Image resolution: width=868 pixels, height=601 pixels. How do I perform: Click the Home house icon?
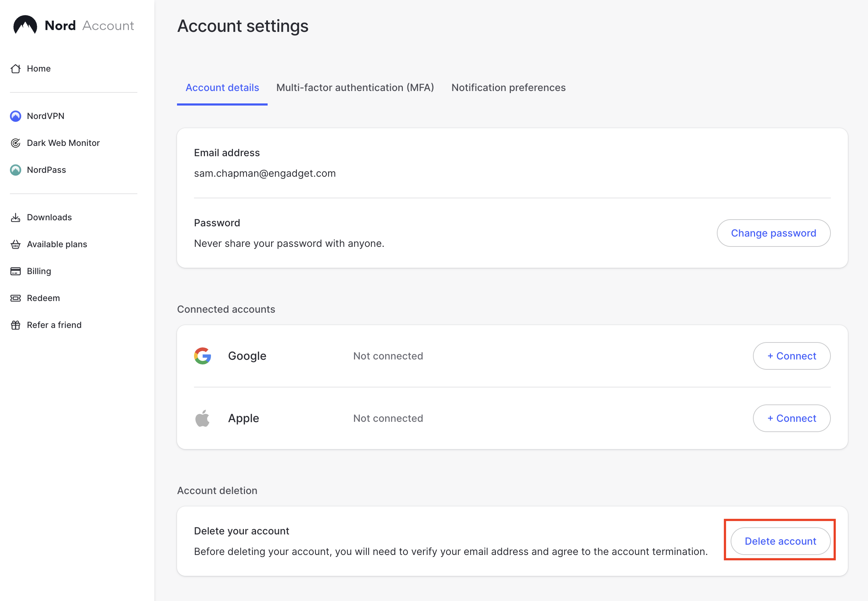[x=16, y=69]
